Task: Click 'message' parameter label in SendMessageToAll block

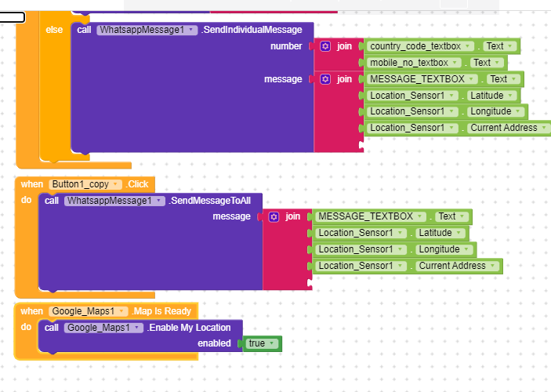Action: click(231, 216)
